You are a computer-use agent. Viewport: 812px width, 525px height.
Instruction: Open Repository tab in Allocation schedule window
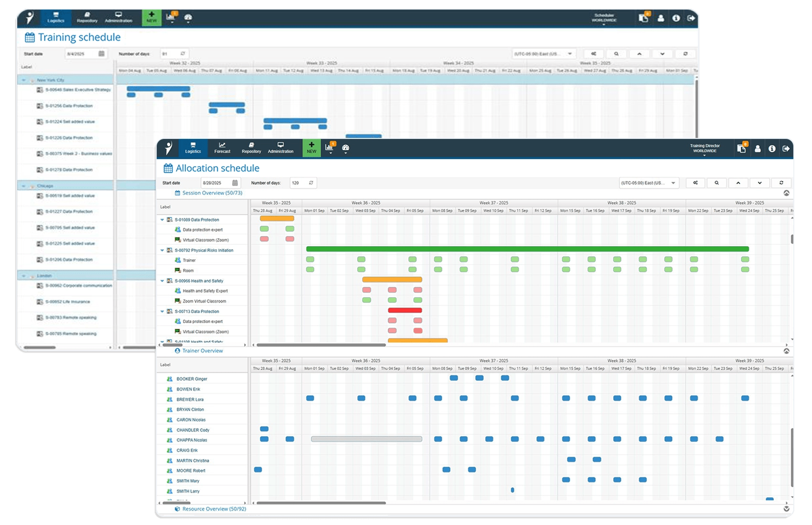(x=251, y=148)
